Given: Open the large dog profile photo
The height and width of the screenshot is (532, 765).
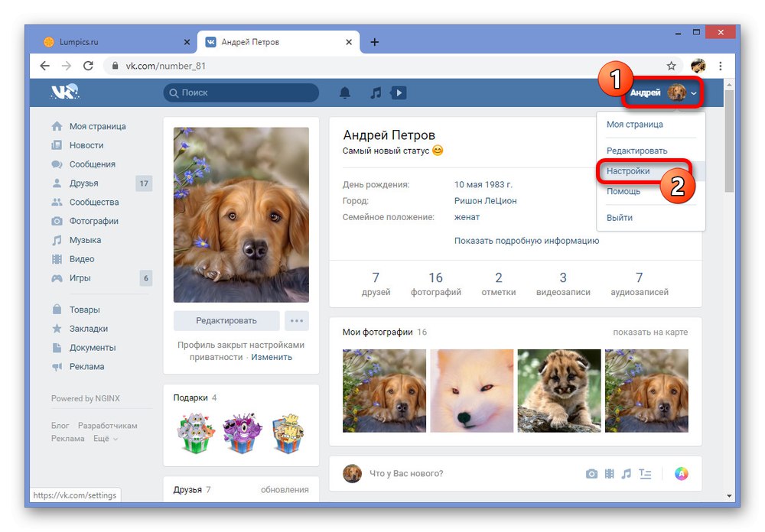Looking at the screenshot, I should coord(241,215).
